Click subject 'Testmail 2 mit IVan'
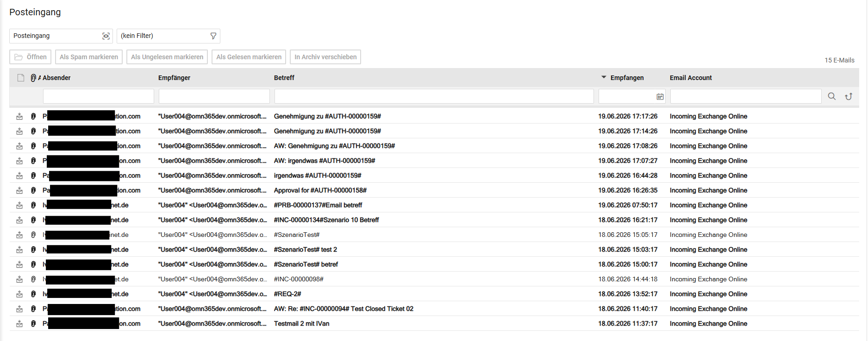Image resolution: width=868 pixels, height=341 pixels. pyautogui.click(x=302, y=323)
